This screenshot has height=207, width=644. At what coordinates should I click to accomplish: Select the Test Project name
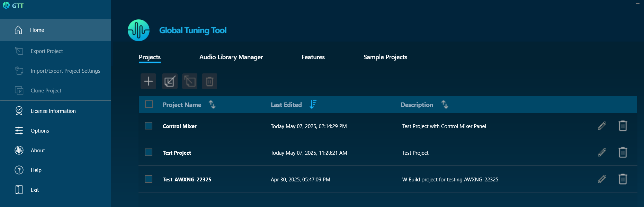click(x=177, y=153)
